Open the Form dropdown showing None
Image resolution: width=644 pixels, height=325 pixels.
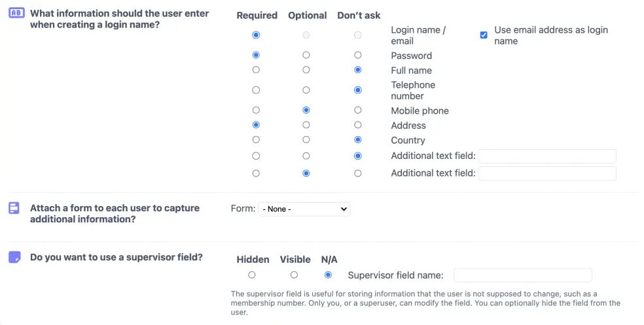(304, 209)
